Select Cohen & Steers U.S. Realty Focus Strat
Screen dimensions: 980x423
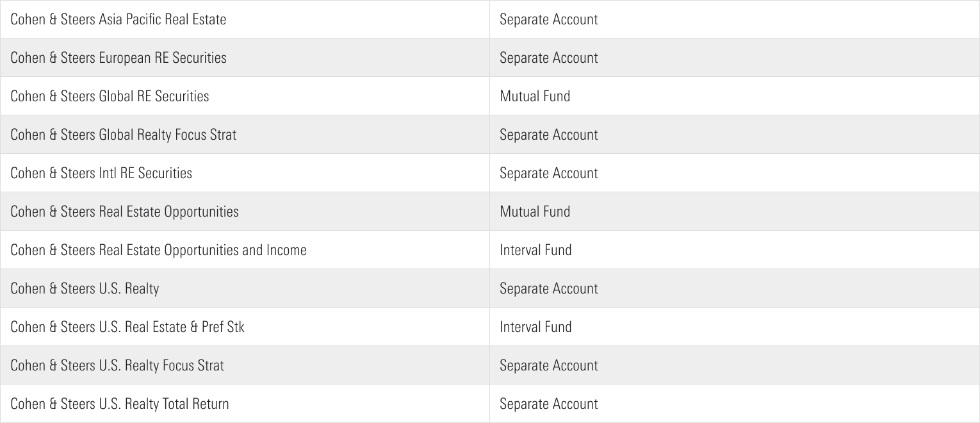coord(117,365)
